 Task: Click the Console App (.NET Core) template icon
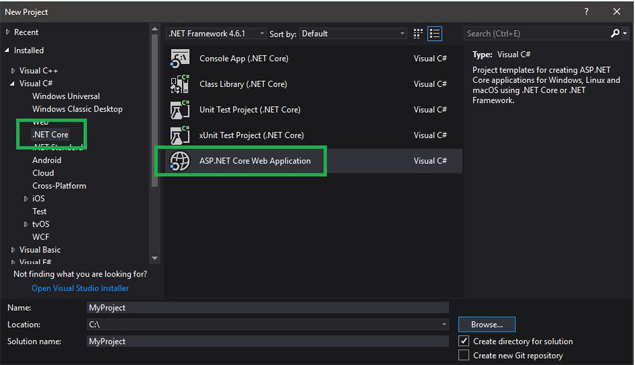180,59
